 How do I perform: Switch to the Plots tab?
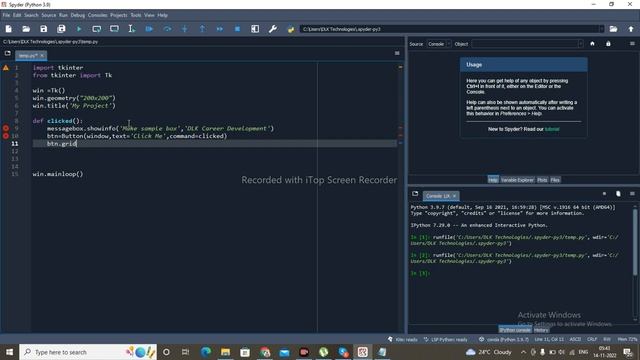pyautogui.click(x=542, y=180)
